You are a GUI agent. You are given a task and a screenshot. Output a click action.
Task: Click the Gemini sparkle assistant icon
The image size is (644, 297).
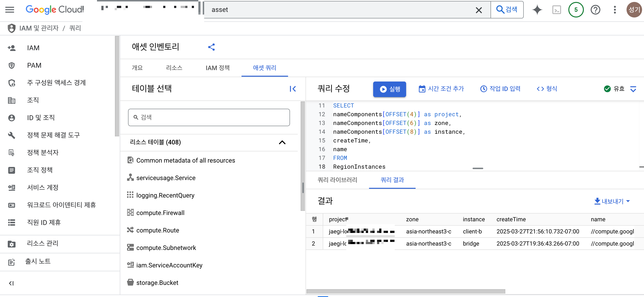pos(537,10)
